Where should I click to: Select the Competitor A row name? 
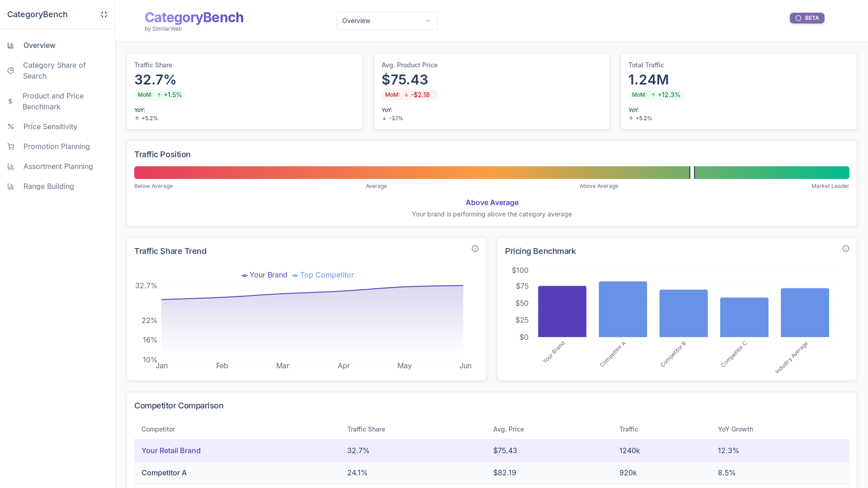[164, 473]
